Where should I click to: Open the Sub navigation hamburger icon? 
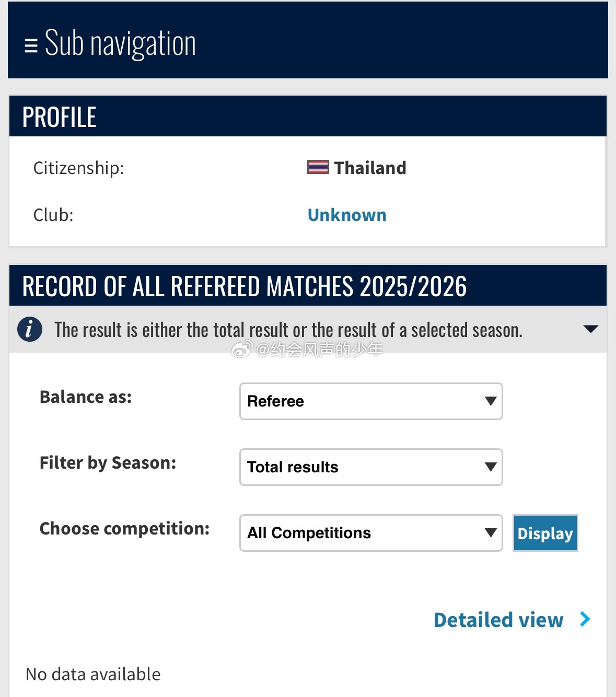pos(31,45)
